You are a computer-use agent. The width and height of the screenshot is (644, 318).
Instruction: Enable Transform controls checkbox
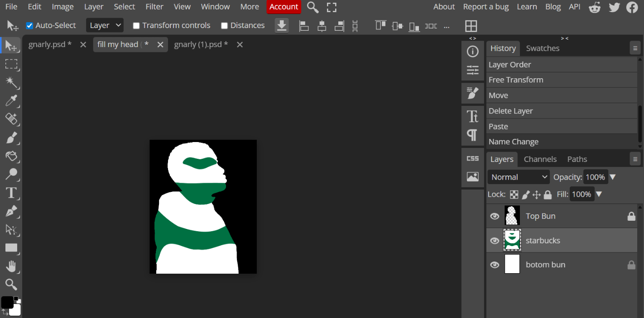(136, 26)
